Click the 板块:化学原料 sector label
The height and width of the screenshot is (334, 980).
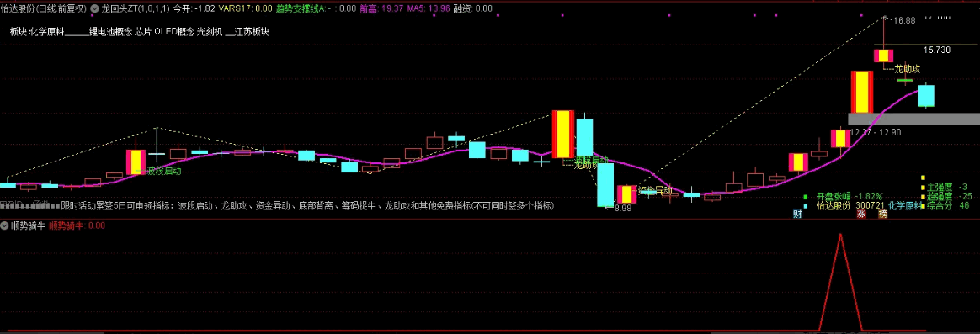click(x=37, y=31)
